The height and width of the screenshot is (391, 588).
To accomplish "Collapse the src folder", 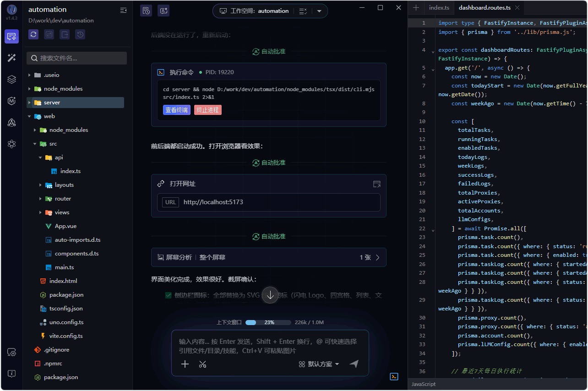I will [35, 144].
